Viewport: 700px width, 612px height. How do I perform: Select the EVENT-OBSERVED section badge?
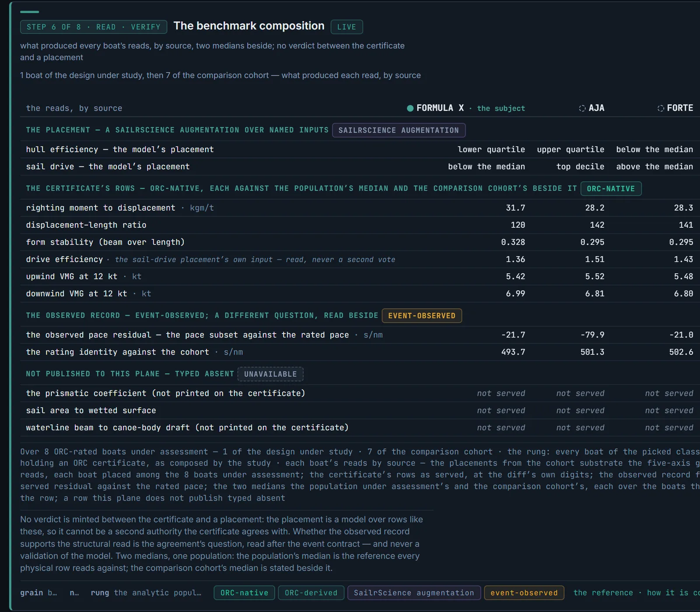tap(422, 316)
